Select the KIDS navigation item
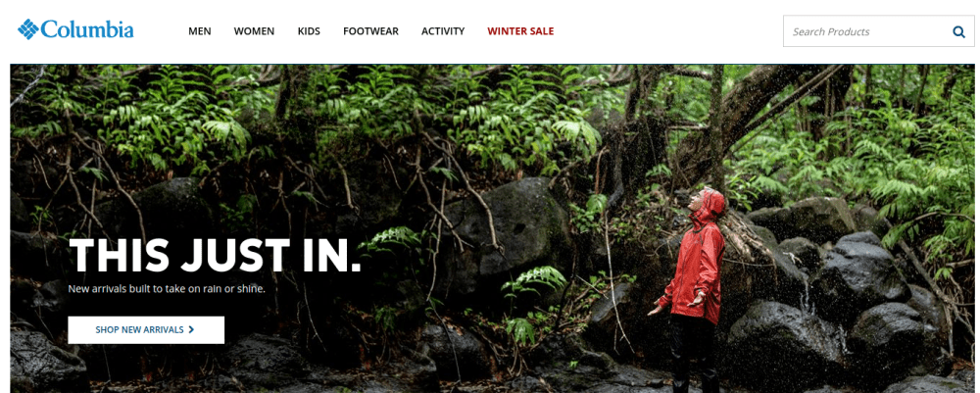The width and height of the screenshot is (980, 393). (309, 31)
